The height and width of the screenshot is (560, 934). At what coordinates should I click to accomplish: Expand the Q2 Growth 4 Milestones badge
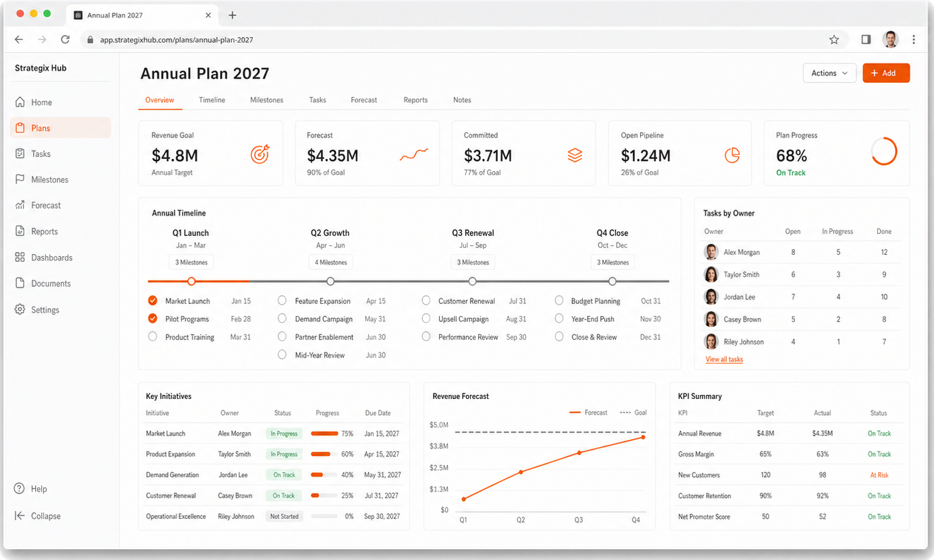point(330,262)
